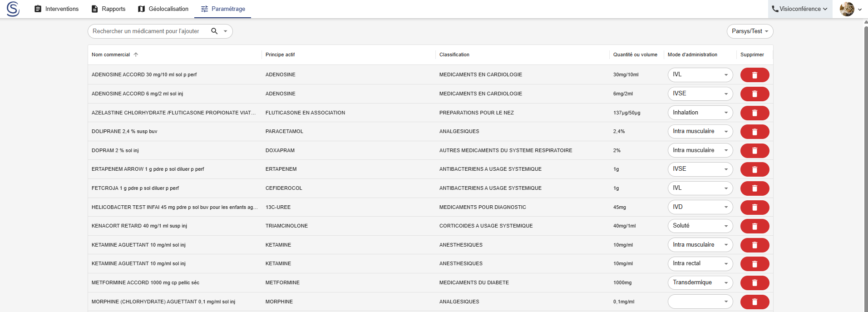Click the 137µg/50µg quantity value
This screenshot has height=312, width=868.
[627, 113]
